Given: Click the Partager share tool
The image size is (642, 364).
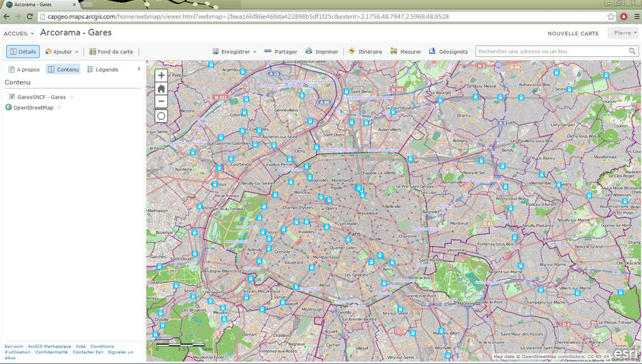Looking at the screenshot, I should coord(280,51).
